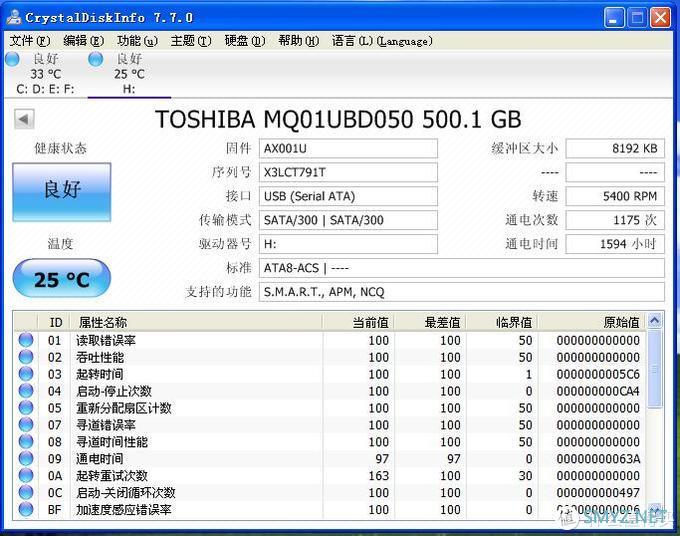This screenshot has height=536, width=680.
Task: Click the 原始值 column header
Action: pos(592,322)
